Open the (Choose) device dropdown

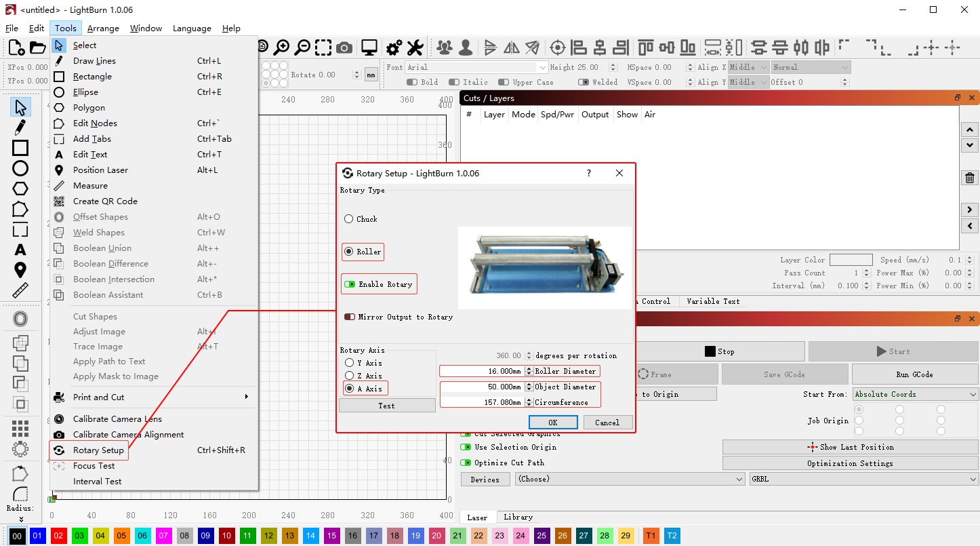tap(630, 479)
